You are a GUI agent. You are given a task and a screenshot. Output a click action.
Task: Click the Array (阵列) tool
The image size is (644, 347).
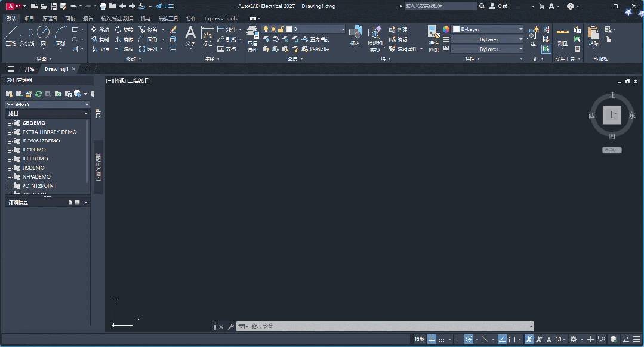pos(148,49)
